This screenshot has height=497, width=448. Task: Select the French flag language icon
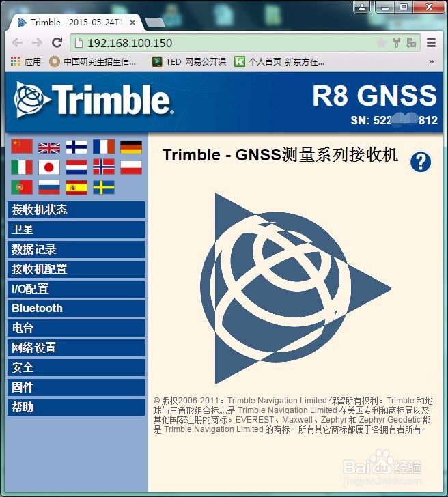[x=104, y=147]
